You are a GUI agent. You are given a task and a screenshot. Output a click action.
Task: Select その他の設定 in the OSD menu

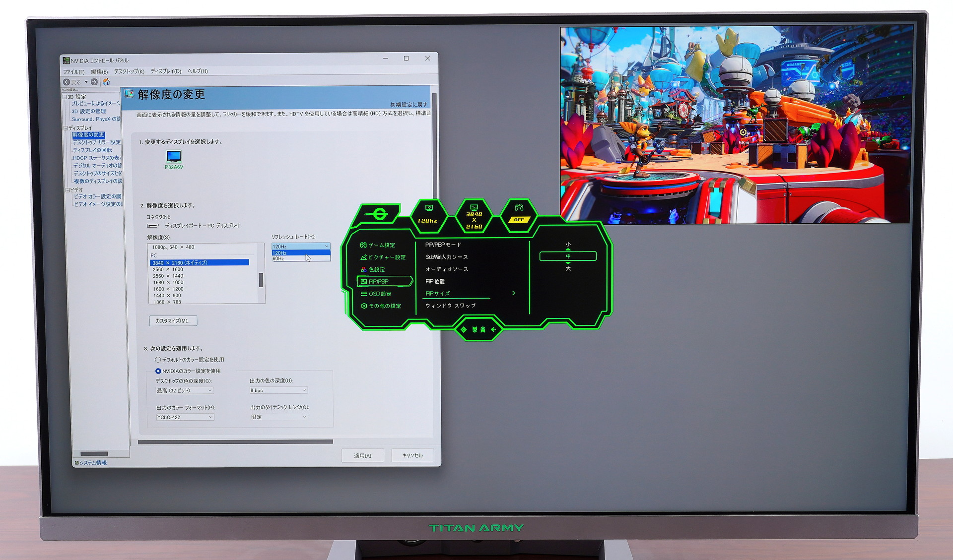(x=381, y=306)
